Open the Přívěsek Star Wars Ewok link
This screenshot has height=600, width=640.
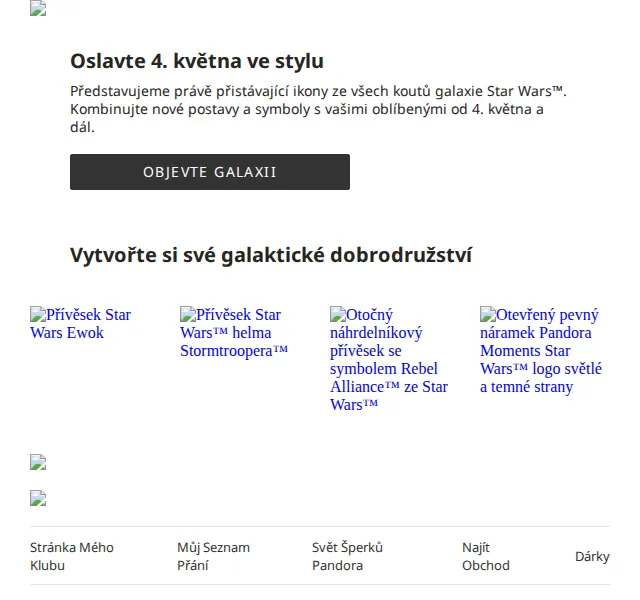point(80,324)
